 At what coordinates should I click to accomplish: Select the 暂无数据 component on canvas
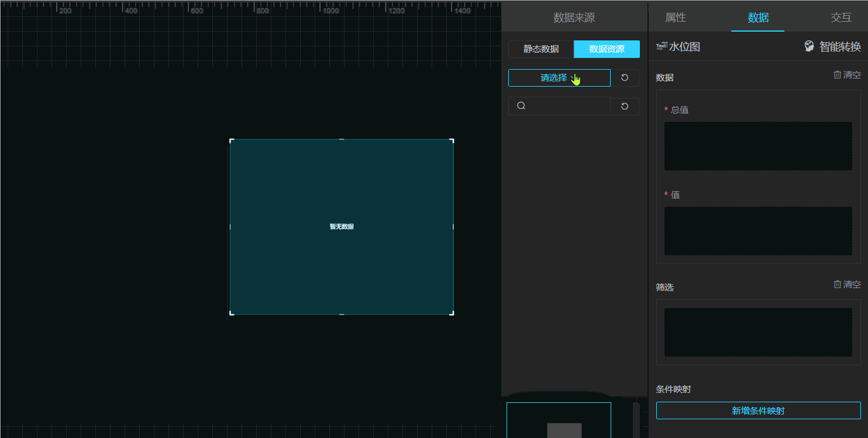coord(342,227)
